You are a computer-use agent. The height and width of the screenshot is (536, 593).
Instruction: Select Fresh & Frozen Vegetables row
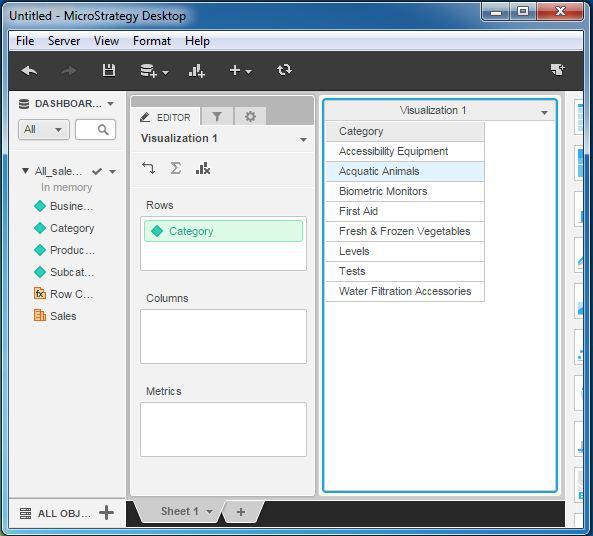coord(405,231)
